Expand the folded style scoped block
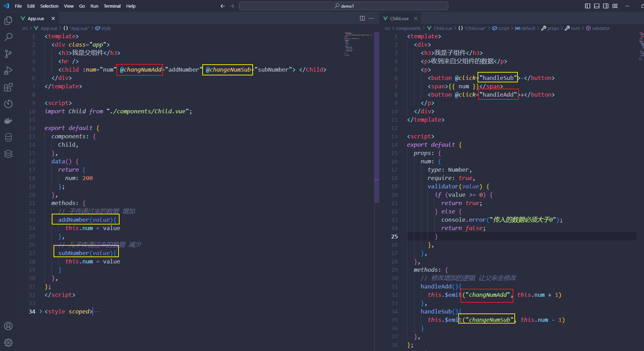 (41, 311)
